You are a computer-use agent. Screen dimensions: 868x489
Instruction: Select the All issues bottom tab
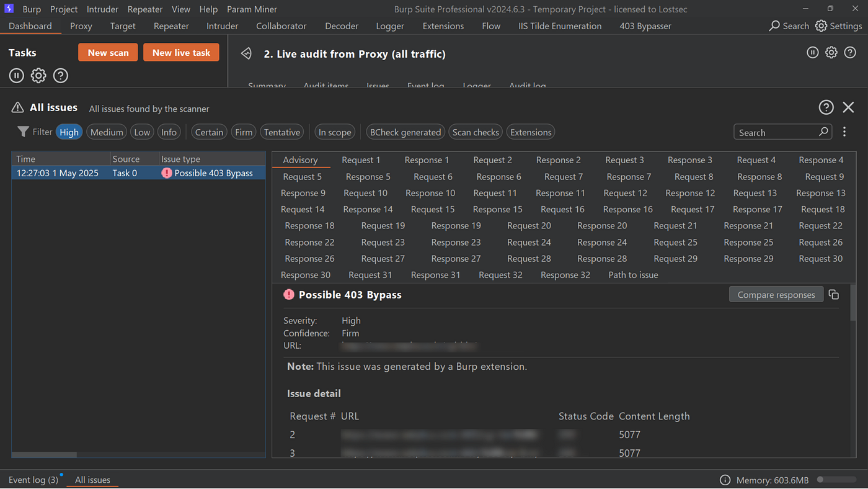pyautogui.click(x=92, y=480)
